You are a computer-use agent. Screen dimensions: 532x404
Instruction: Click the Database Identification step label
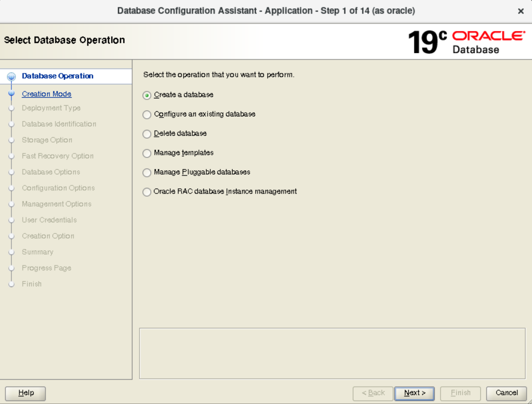click(x=59, y=124)
